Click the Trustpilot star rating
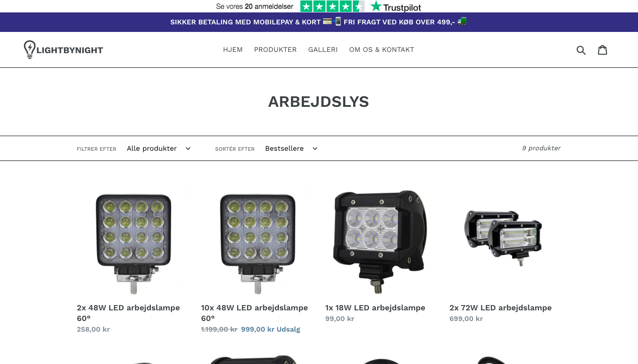 tap(332, 6)
